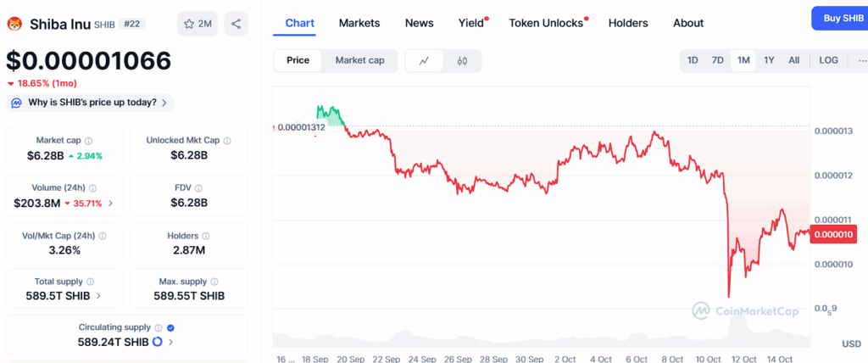
Task: Select the line chart icon
Action: coord(425,60)
